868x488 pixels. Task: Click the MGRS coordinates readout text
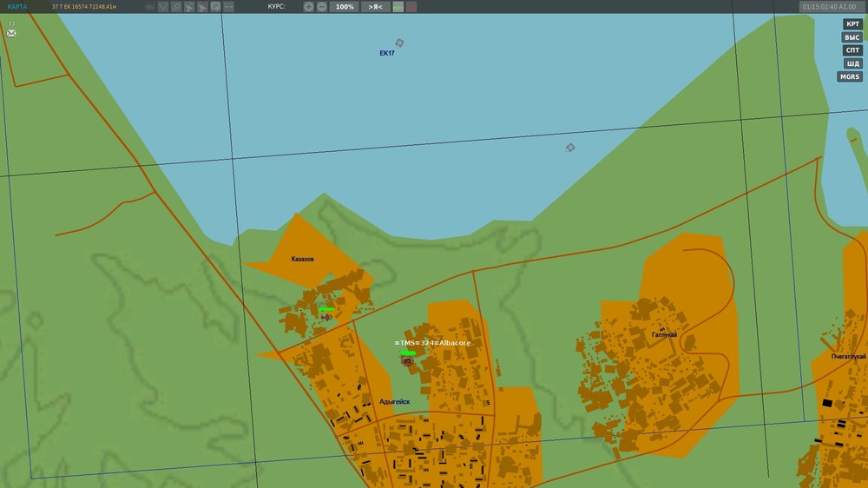84,7
